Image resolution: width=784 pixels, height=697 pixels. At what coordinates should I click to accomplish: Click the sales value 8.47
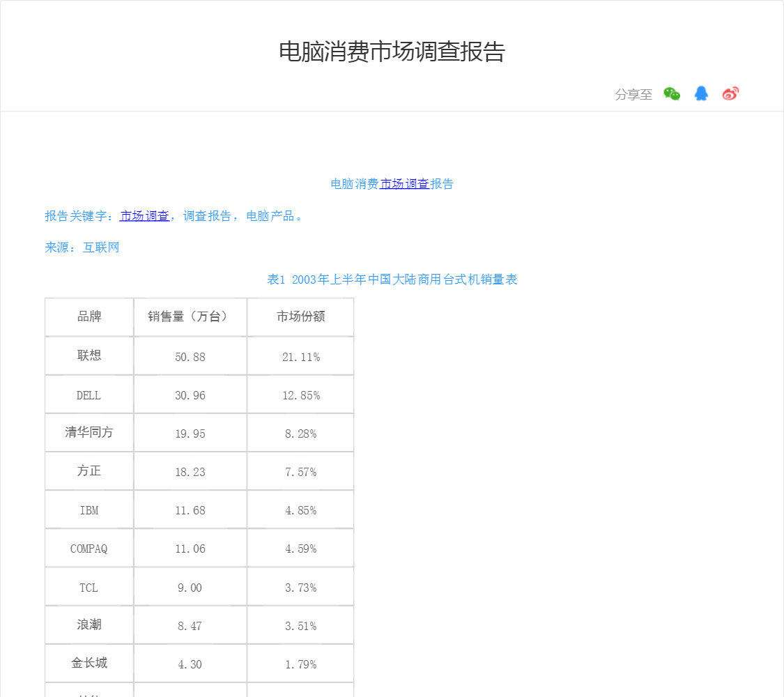tap(190, 627)
